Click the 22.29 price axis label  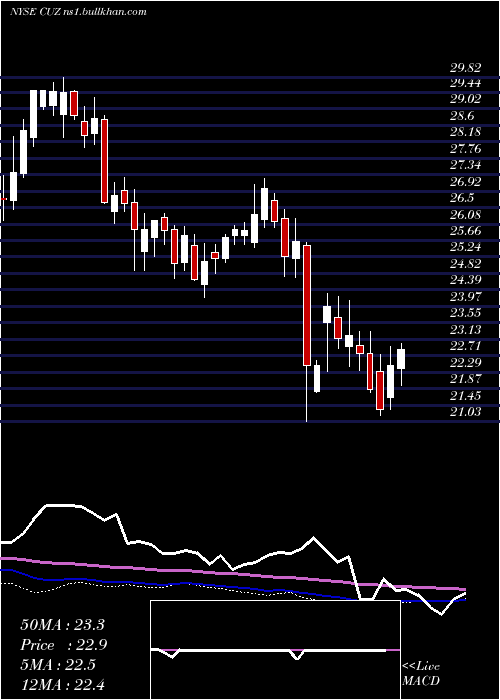(x=466, y=362)
